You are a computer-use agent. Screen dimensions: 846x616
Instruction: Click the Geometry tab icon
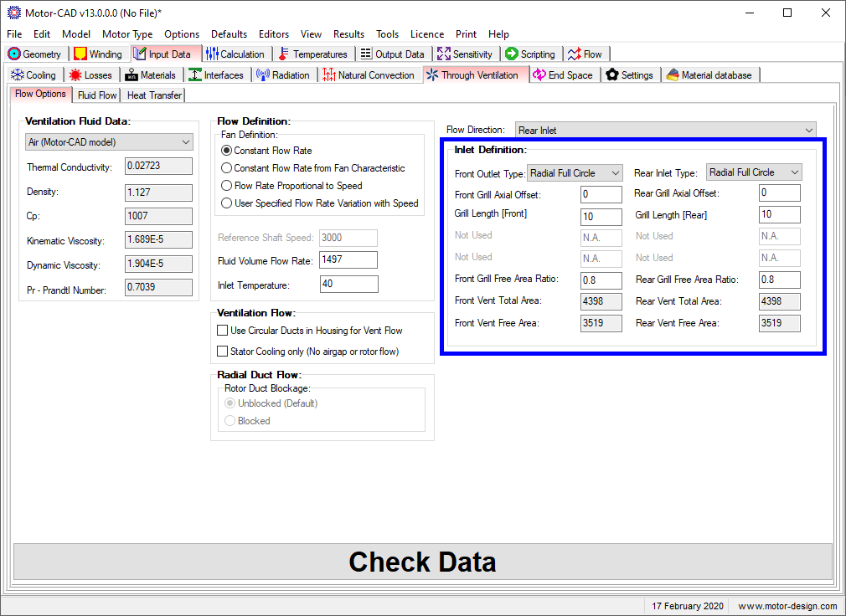(x=14, y=54)
